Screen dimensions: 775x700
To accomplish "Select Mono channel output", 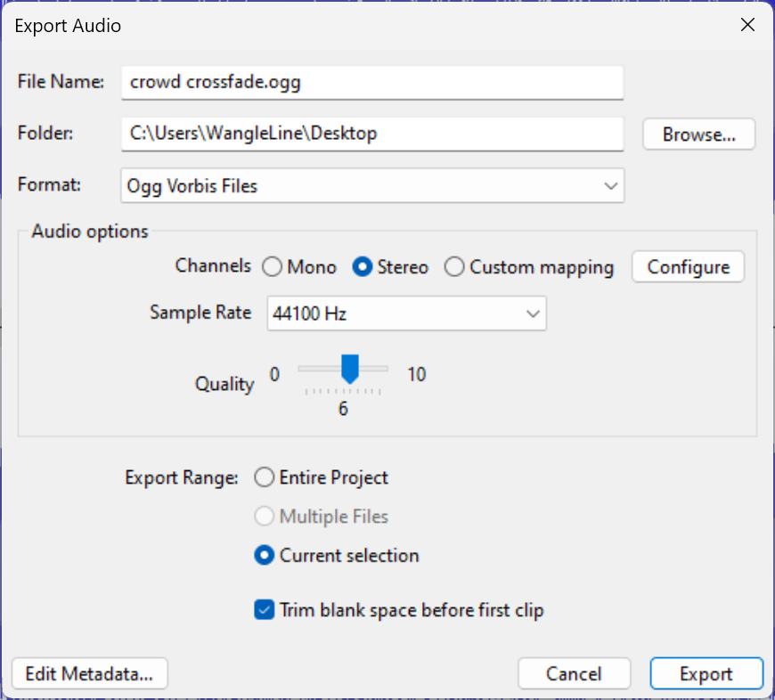I will point(272,266).
